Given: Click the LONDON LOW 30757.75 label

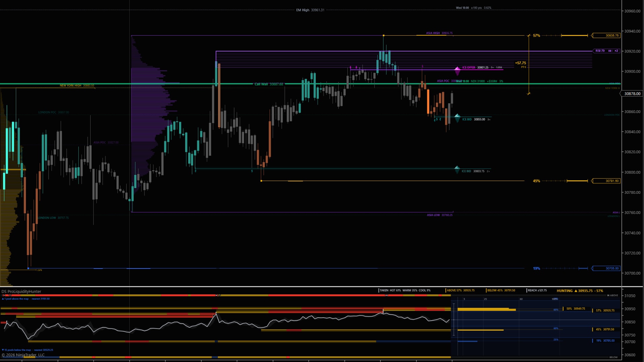Looking at the screenshot, I should [x=53, y=218].
